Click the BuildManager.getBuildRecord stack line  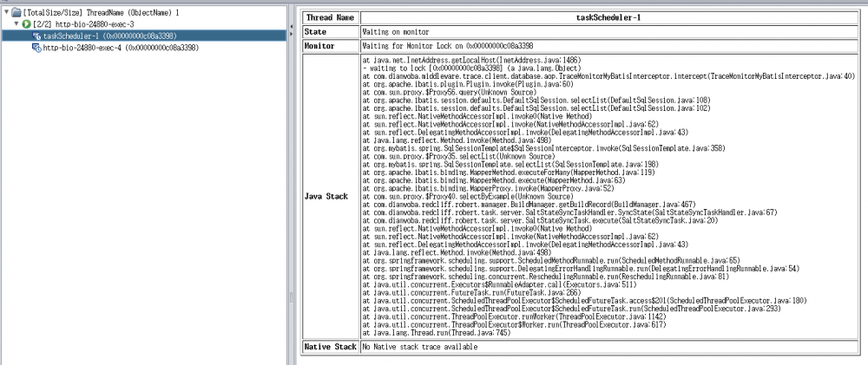[529, 205]
